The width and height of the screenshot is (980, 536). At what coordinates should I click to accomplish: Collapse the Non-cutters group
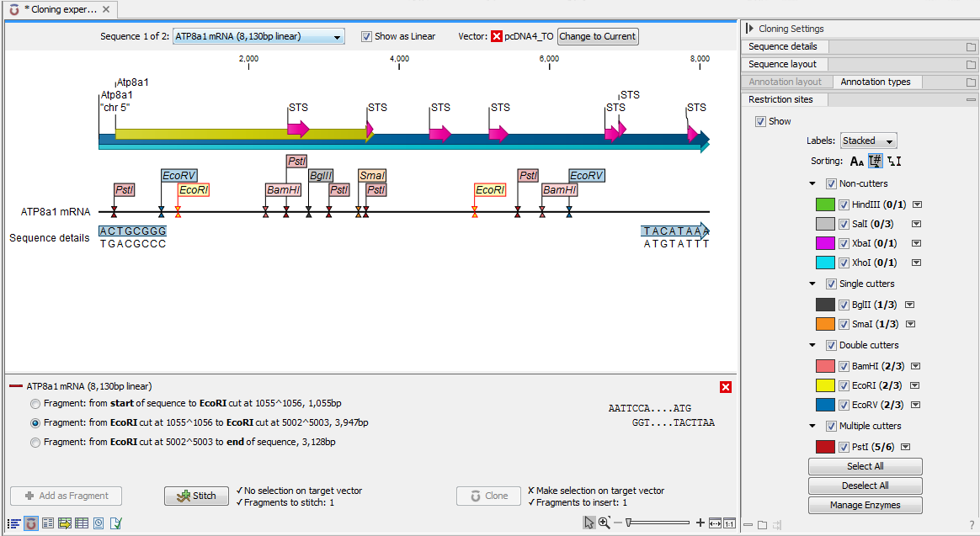tap(812, 183)
